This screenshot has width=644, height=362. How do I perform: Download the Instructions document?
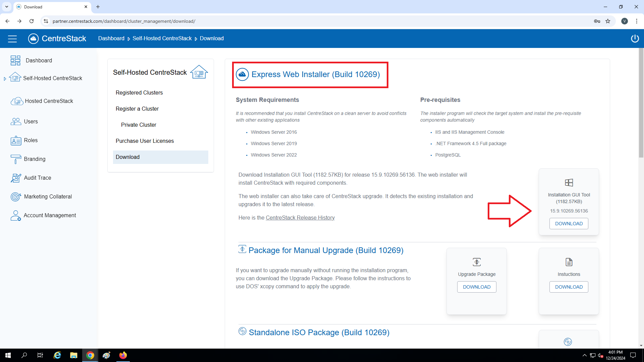click(x=569, y=287)
